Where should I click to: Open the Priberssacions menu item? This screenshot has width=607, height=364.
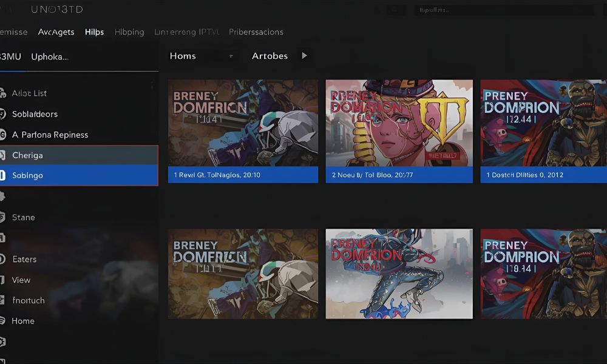pyautogui.click(x=256, y=32)
